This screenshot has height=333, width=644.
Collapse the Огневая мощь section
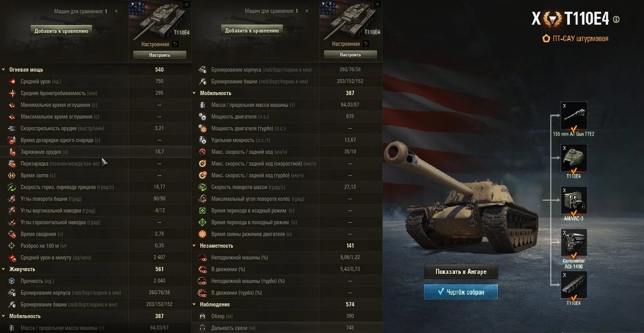point(4,70)
